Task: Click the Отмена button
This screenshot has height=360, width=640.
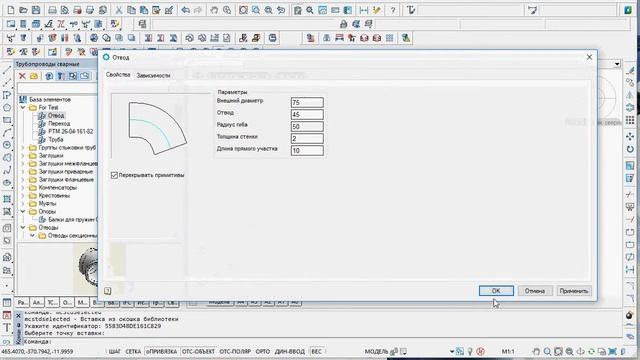Action: tap(535, 291)
